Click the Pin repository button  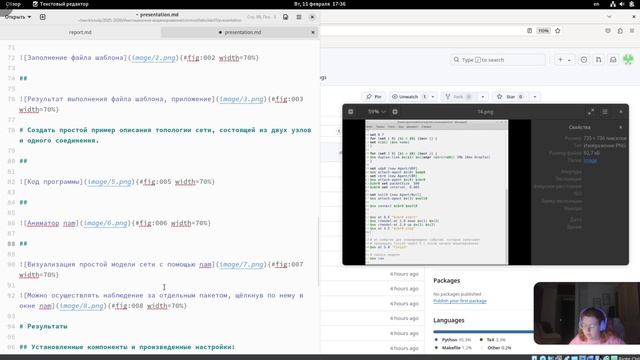373,97
